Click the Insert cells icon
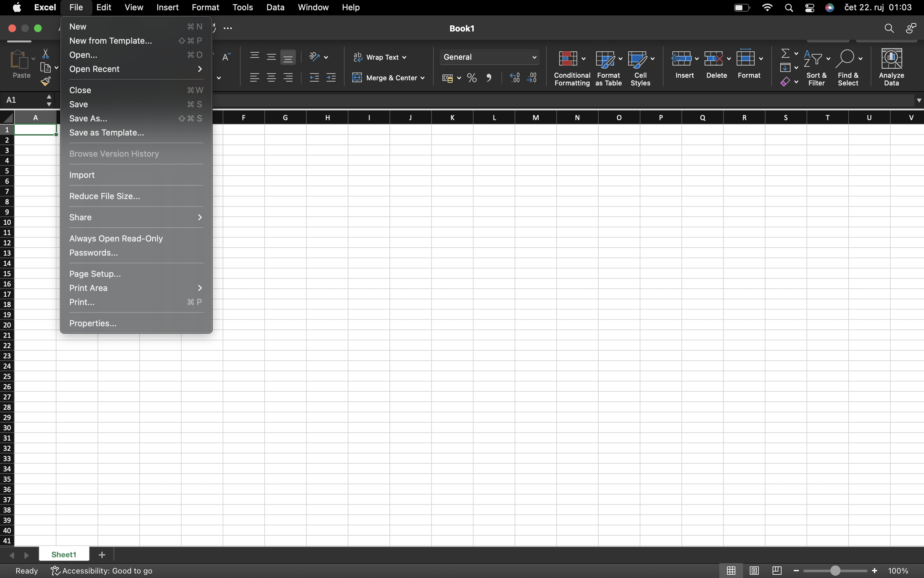 click(x=681, y=58)
